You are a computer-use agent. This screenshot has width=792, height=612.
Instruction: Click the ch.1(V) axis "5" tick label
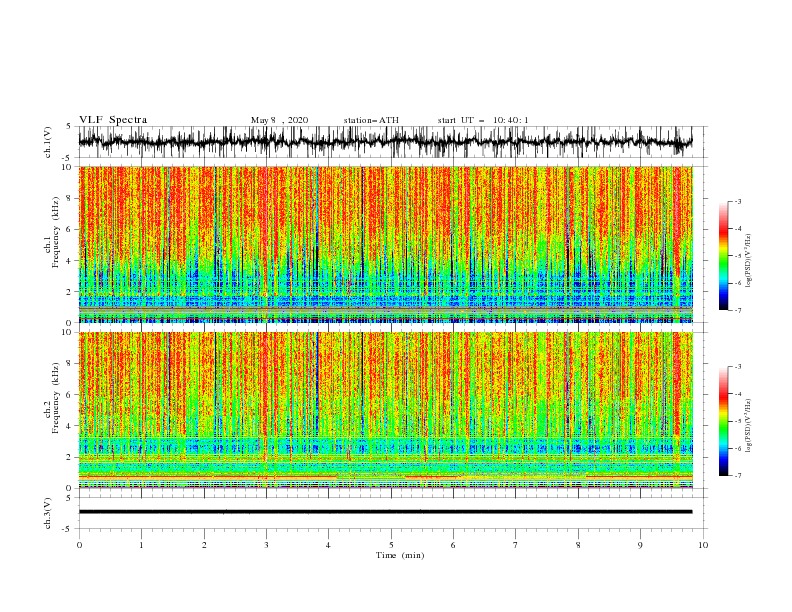(x=69, y=126)
